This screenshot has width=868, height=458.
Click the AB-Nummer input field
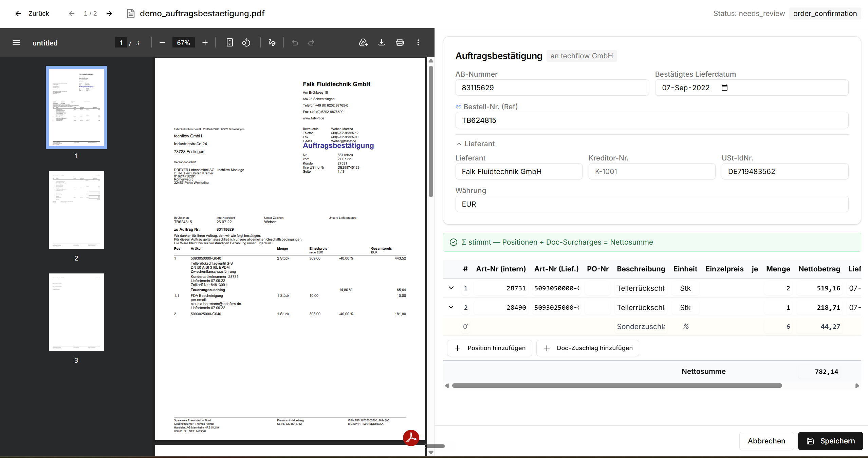tap(552, 88)
